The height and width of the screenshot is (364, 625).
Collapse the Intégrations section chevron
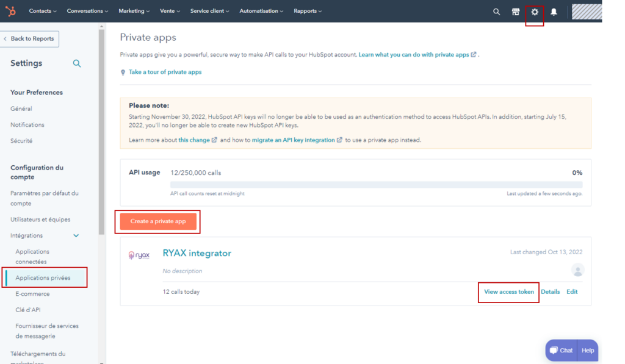coord(76,235)
